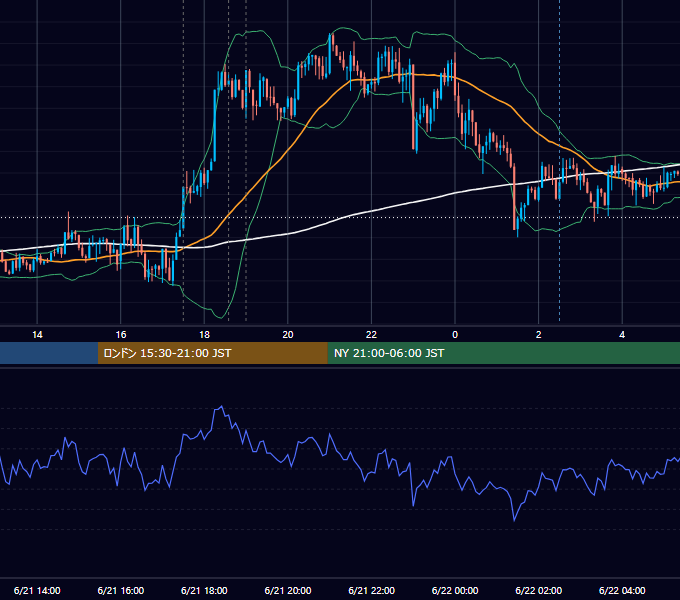Click the 6/21 20:00 date label
This screenshot has height=600, width=680.
288,590
